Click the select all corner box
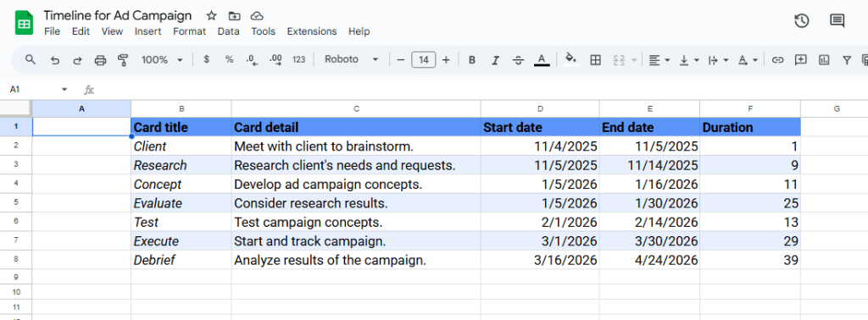Viewport: 868px width, 320px height. click(15, 109)
